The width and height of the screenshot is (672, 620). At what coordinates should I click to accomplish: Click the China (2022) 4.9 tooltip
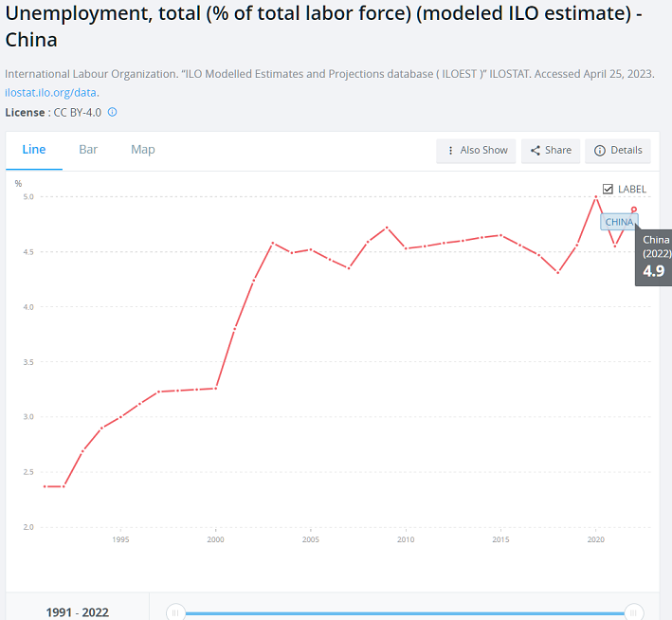pos(655,257)
